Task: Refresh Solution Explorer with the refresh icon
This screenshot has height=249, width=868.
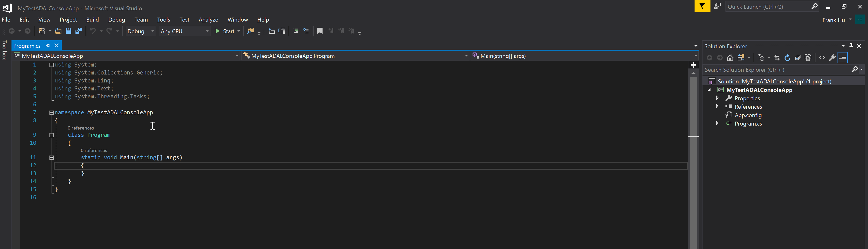Action: [x=787, y=58]
